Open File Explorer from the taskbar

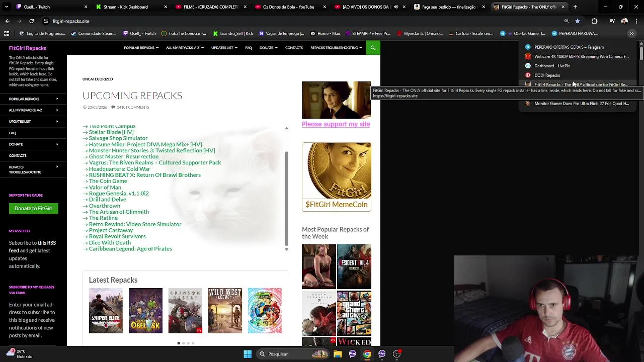tap(338, 354)
